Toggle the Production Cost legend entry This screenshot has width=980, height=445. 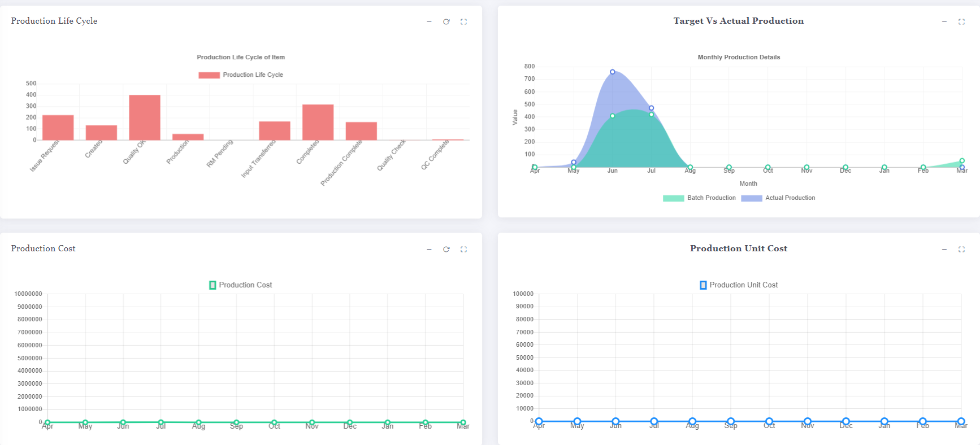pyautogui.click(x=241, y=285)
